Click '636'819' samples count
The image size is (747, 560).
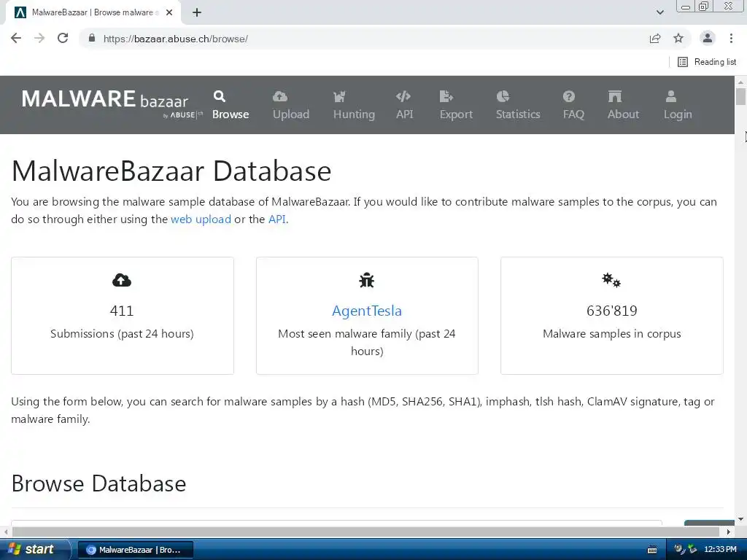point(612,311)
